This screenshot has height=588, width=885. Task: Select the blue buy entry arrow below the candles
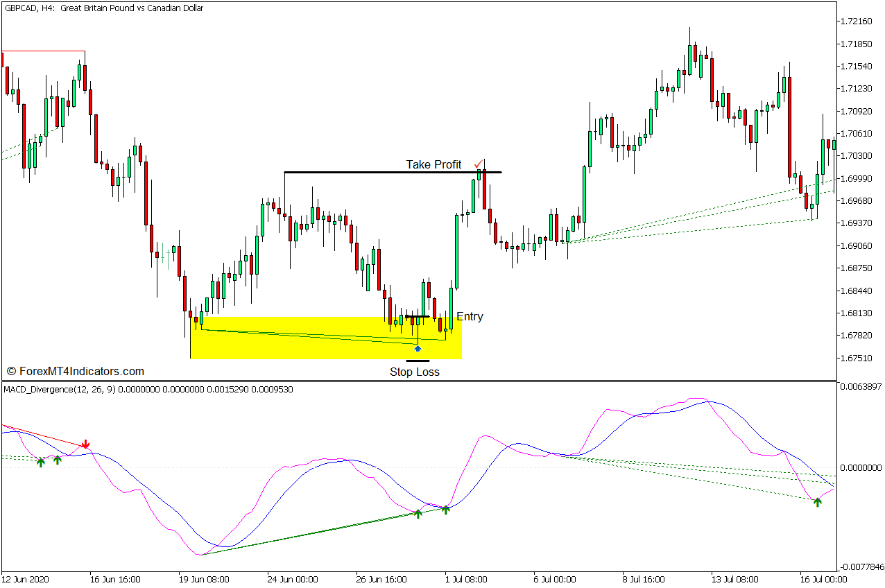tap(418, 347)
